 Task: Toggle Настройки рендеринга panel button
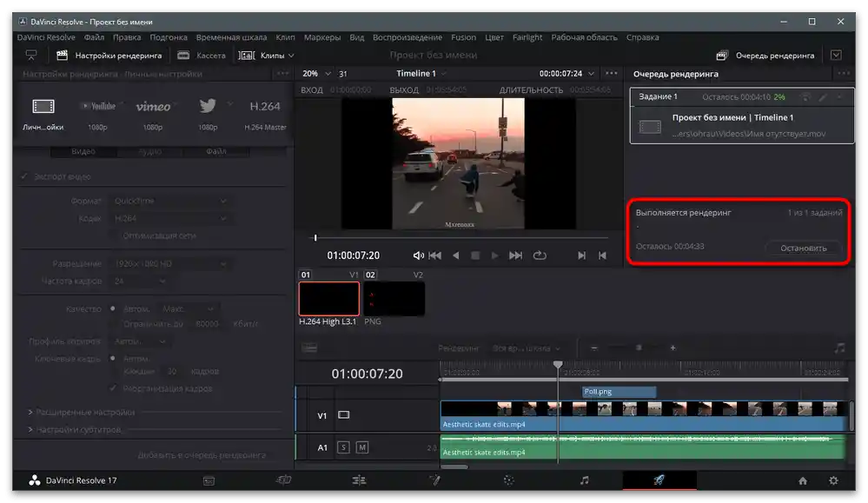point(109,56)
